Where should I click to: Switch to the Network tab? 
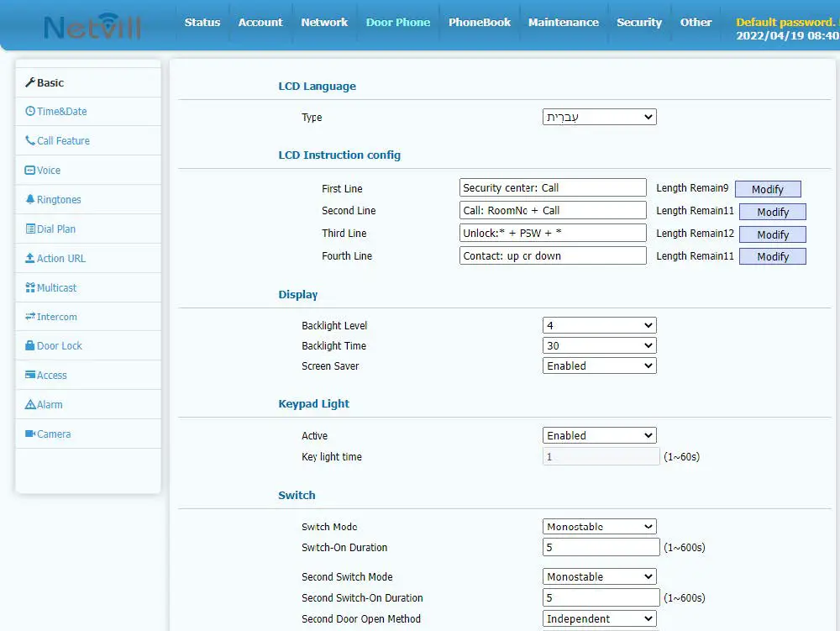pos(324,23)
